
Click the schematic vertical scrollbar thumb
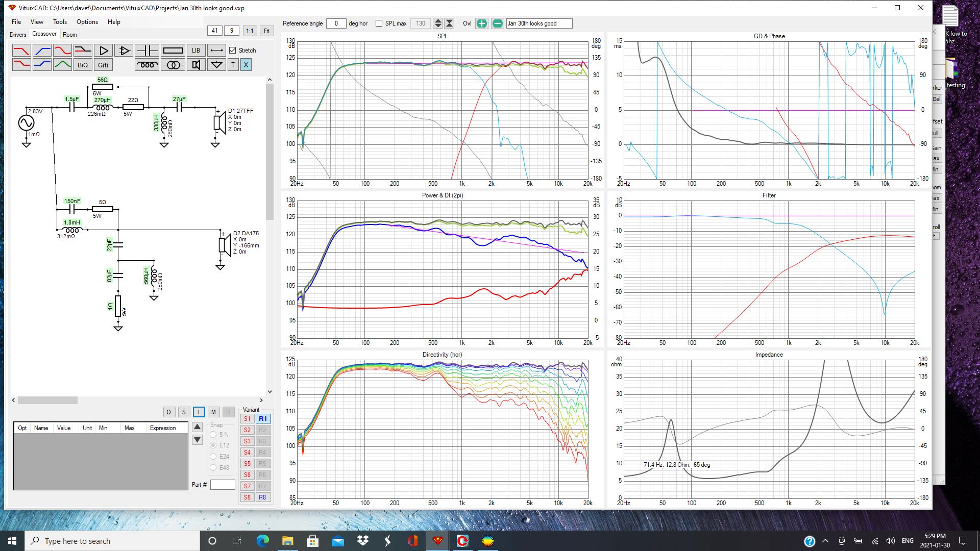(x=269, y=152)
